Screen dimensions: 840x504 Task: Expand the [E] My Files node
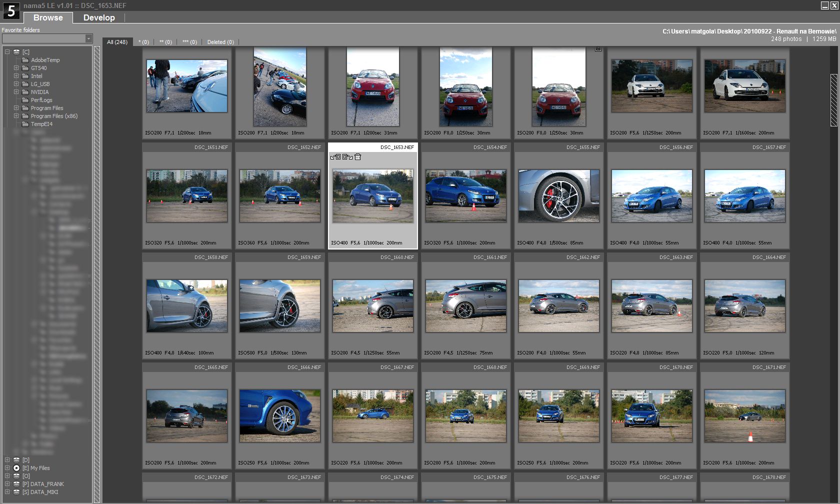(7, 467)
